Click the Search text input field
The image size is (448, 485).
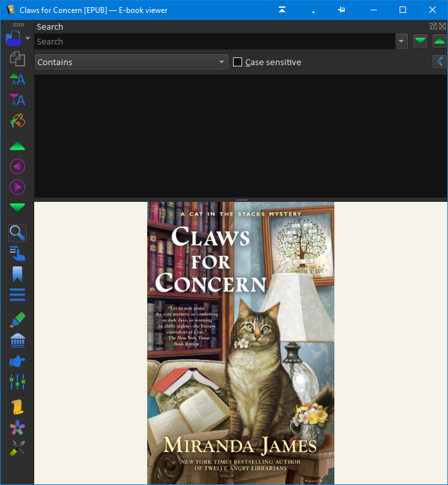click(215, 41)
